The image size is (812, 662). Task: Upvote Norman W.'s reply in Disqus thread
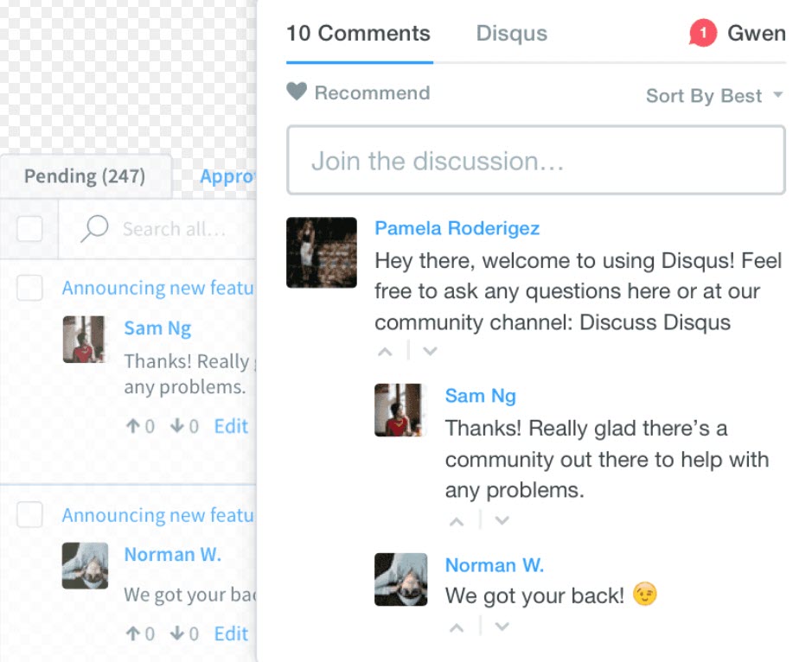[457, 627]
